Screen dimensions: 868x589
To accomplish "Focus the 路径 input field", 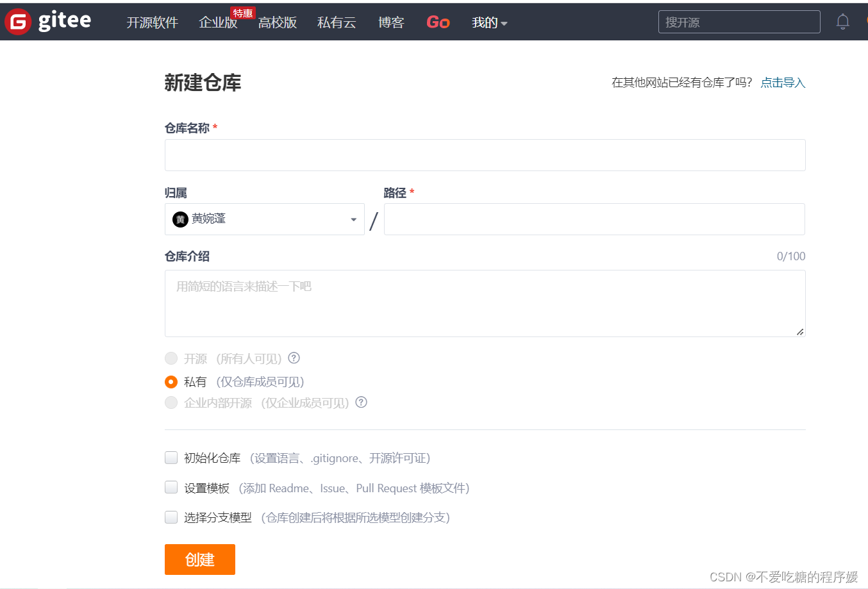I will (594, 219).
